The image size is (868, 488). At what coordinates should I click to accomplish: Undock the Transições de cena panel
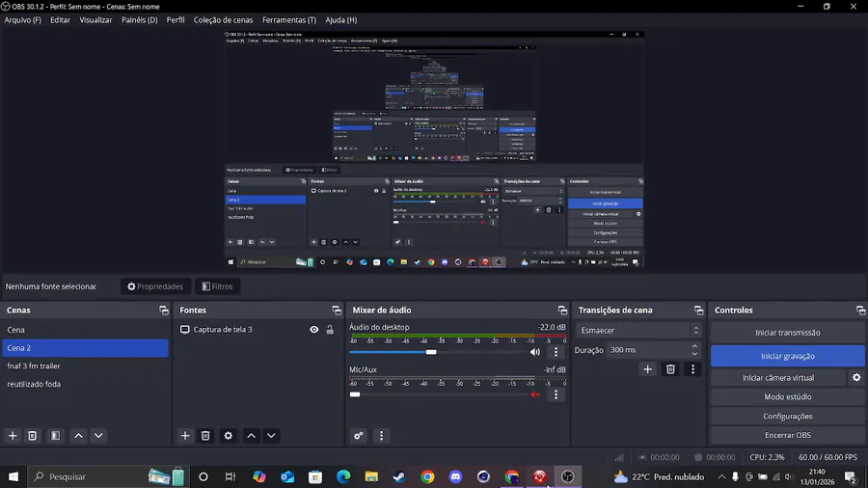(x=698, y=311)
